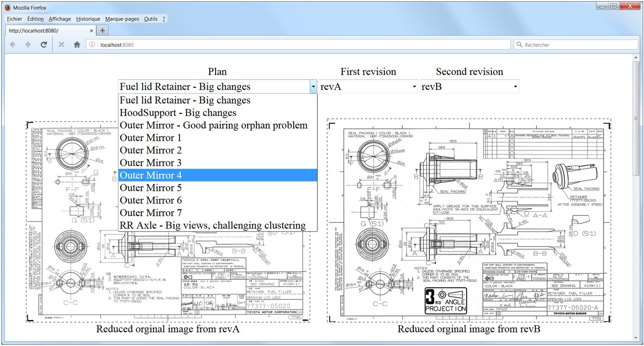The width and height of the screenshot is (644, 346).
Task: Open the ? help menu
Action: 164,19
